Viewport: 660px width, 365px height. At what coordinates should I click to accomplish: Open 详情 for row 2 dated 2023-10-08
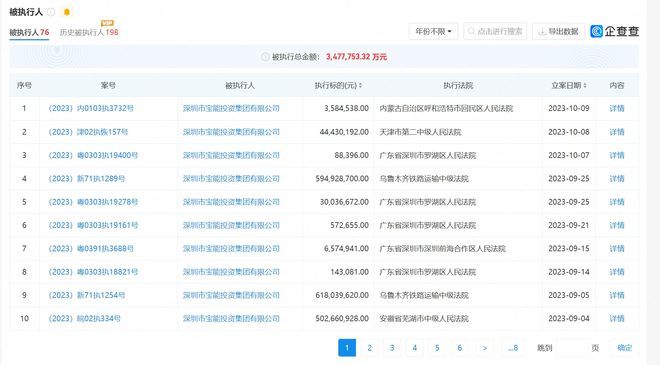point(617,132)
